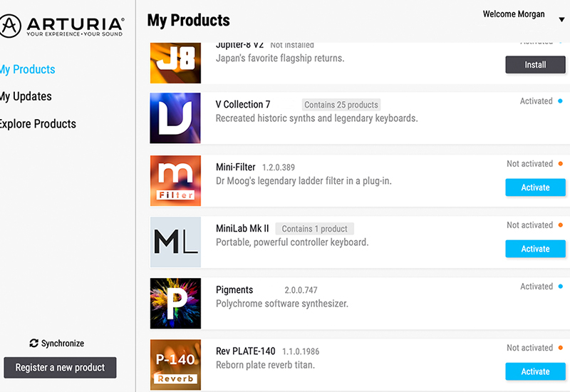Activate Rev PLATE-140 reverb
Screen dimensions: 570x392
click(x=535, y=371)
